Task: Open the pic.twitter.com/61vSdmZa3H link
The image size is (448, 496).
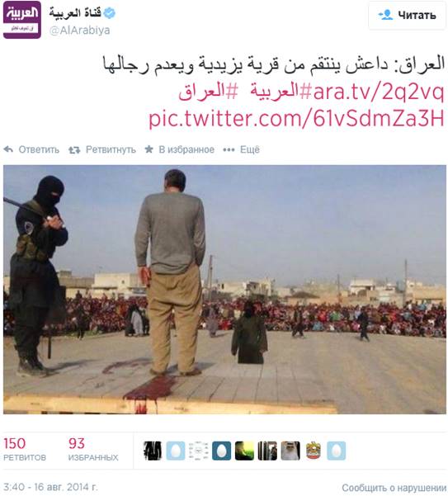Action: pyautogui.click(x=296, y=119)
